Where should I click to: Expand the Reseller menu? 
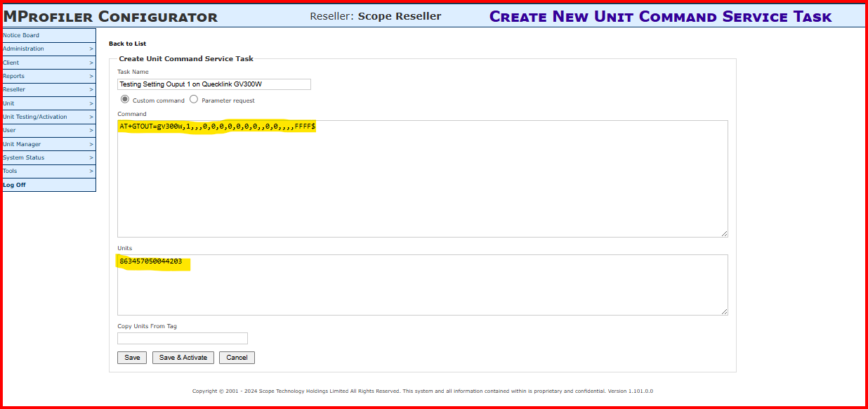[49, 89]
